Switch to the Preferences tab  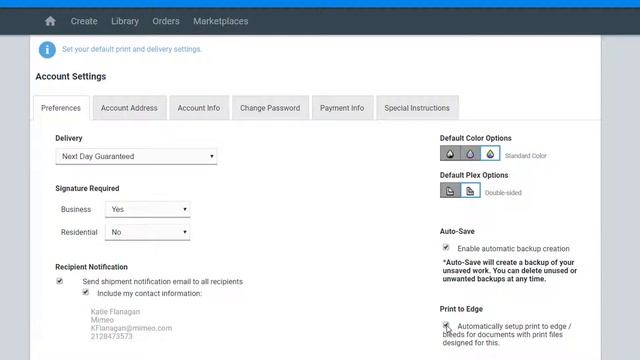coord(61,108)
